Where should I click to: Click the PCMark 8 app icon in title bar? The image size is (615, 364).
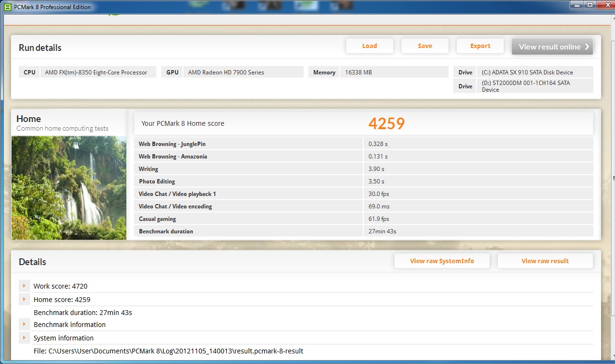point(7,7)
